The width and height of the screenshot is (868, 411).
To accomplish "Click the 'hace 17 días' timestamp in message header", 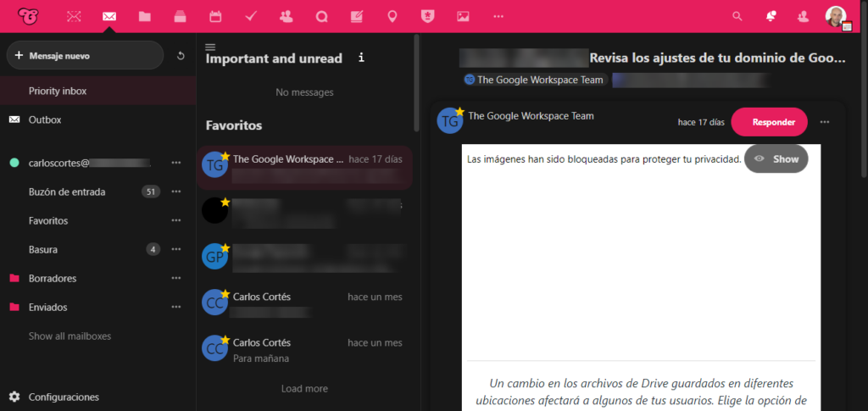I will [x=701, y=122].
